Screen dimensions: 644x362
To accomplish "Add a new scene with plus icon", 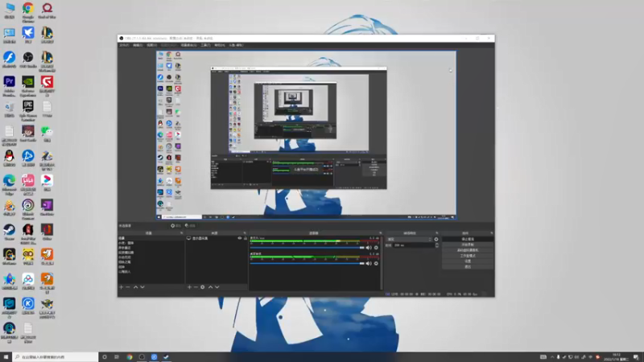I will point(122,287).
